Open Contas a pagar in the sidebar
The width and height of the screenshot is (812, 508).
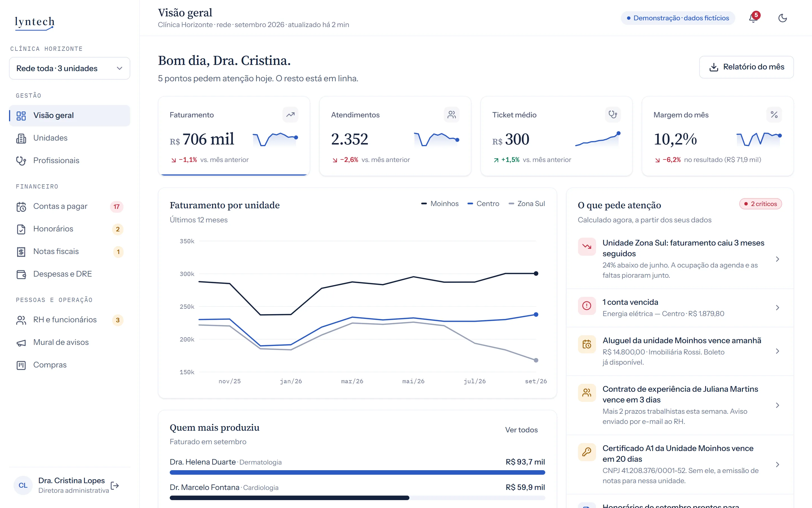pyautogui.click(x=69, y=206)
